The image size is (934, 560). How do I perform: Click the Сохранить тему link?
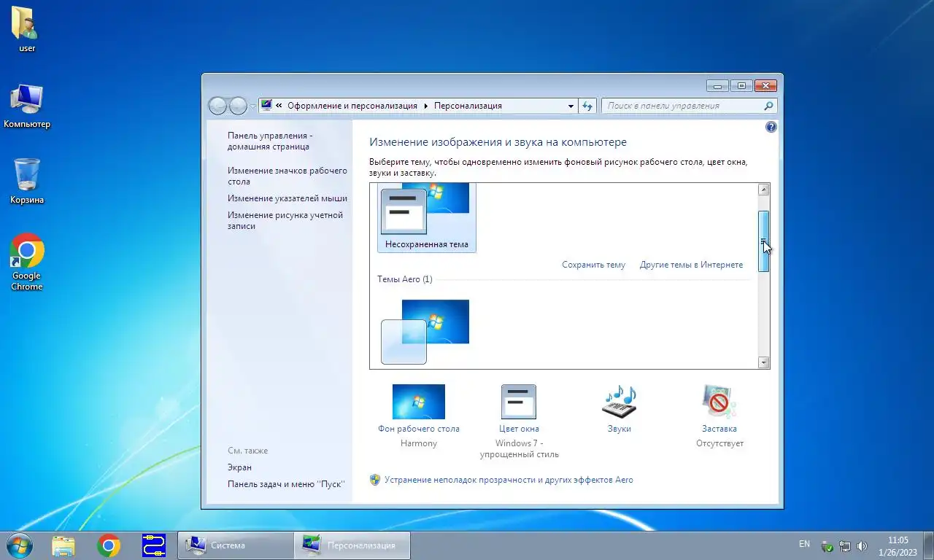click(593, 265)
